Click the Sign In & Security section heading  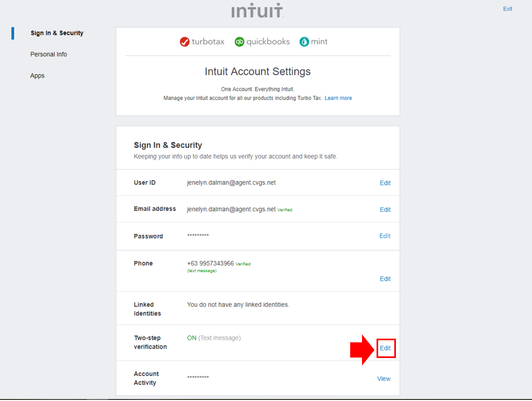coord(168,145)
